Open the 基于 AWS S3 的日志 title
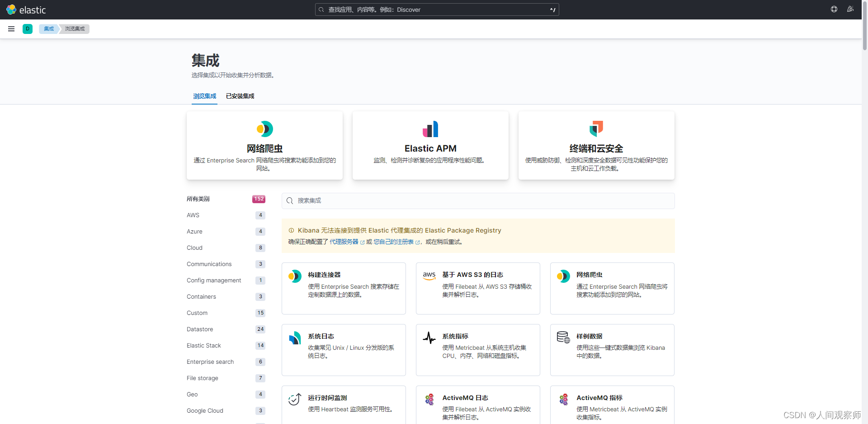 pos(472,275)
